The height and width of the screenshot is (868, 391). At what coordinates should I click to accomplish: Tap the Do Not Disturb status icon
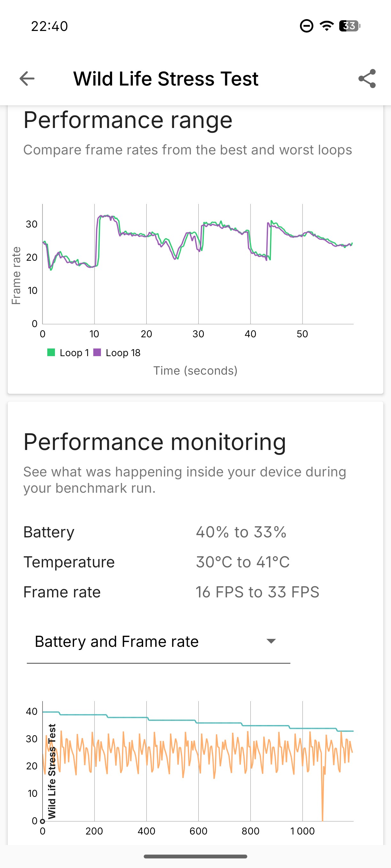pos(306,26)
